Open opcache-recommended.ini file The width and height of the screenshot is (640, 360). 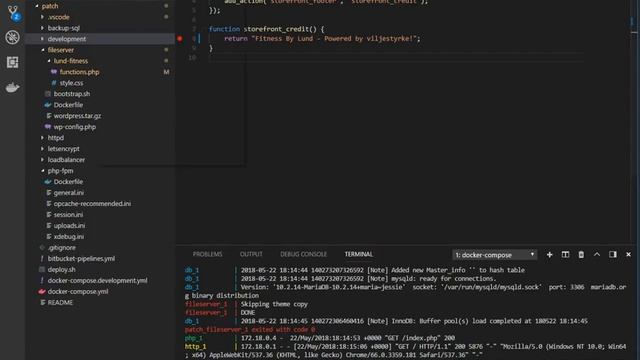coord(92,204)
